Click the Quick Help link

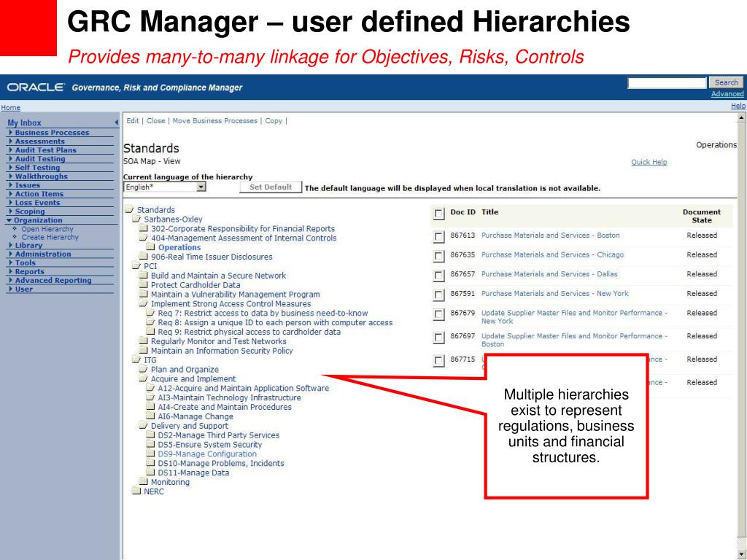pos(649,162)
